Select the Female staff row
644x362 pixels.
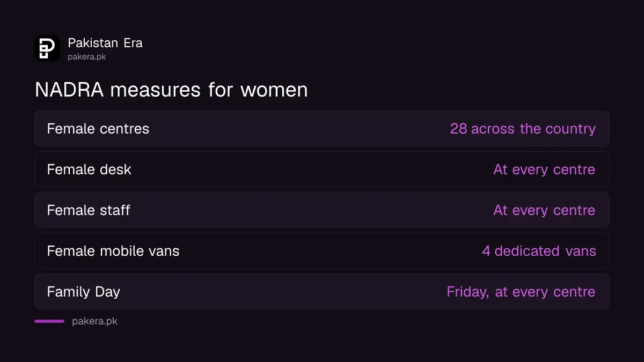(x=322, y=210)
